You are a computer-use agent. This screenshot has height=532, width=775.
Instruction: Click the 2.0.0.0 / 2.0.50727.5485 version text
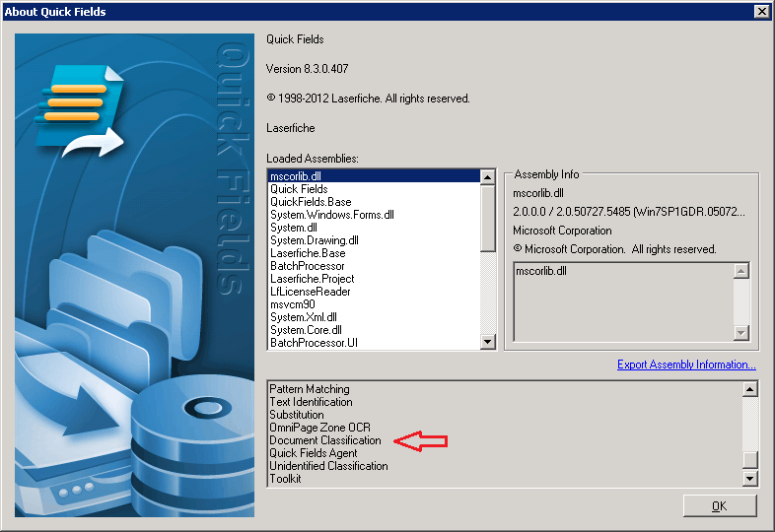click(629, 212)
